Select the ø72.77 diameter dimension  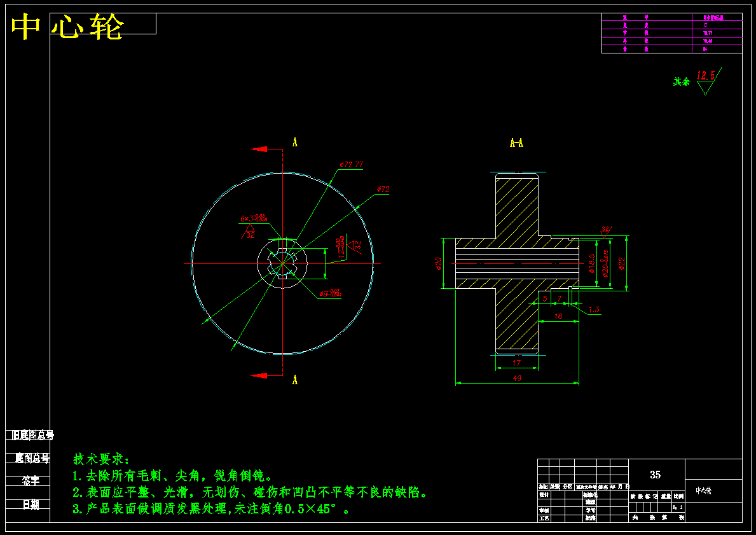coord(351,165)
